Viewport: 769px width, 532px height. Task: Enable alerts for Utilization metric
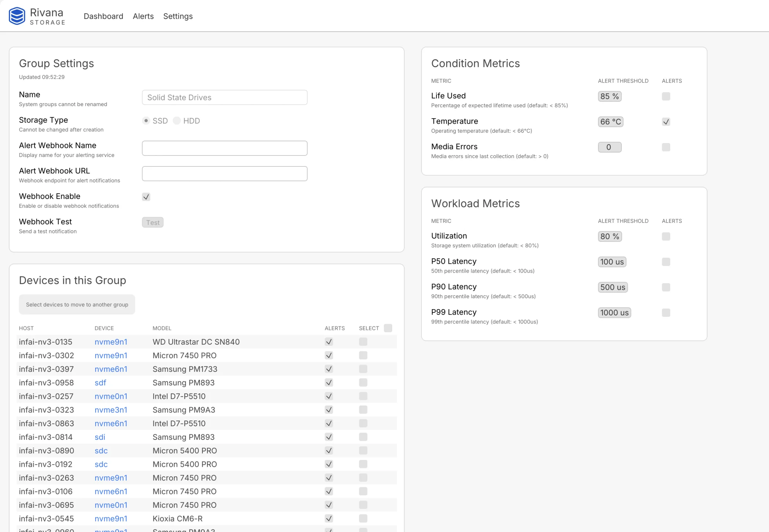point(666,236)
